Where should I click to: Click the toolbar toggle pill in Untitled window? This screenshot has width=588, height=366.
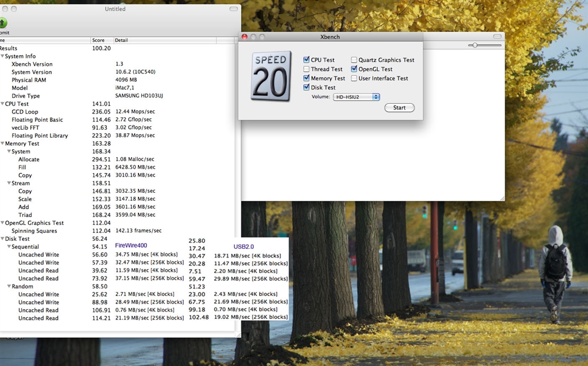pyautogui.click(x=233, y=9)
